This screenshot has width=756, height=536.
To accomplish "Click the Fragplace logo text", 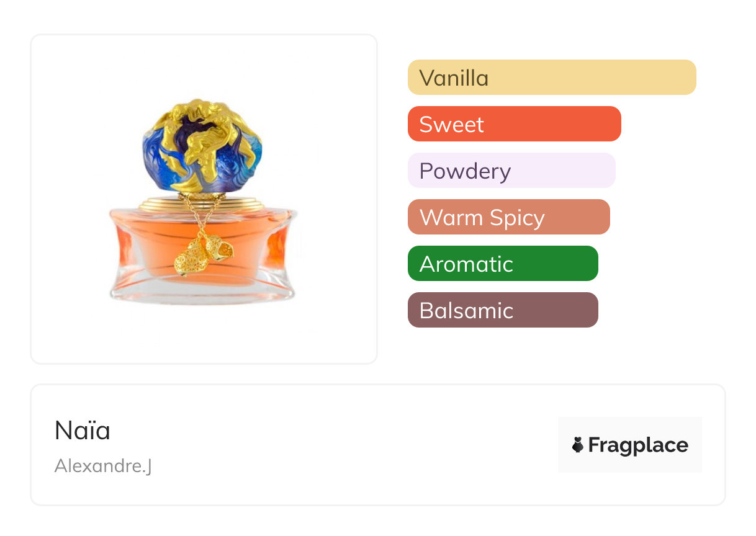I will [x=638, y=445].
